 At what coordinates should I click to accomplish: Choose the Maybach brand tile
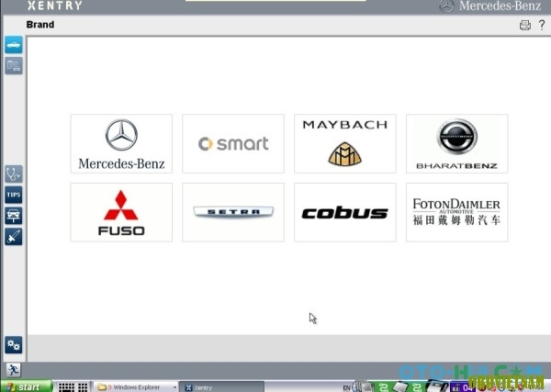[x=344, y=143]
